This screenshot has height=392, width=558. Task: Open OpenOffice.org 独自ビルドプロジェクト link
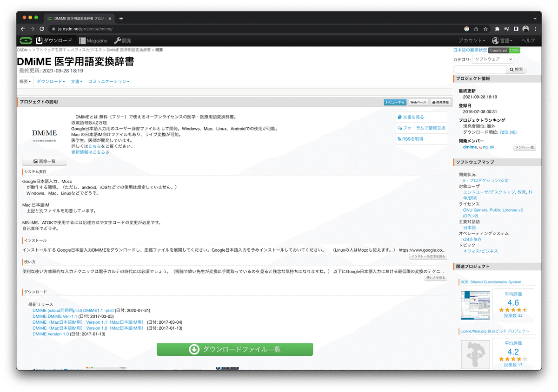click(x=495, y=331)
